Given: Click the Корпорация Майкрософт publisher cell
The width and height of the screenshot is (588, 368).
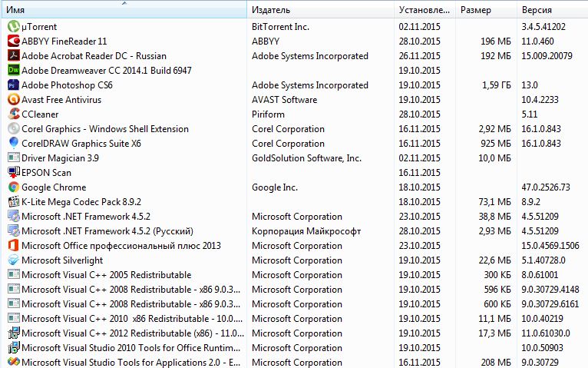Looking at the screenshot, I should tap(306, 230).
